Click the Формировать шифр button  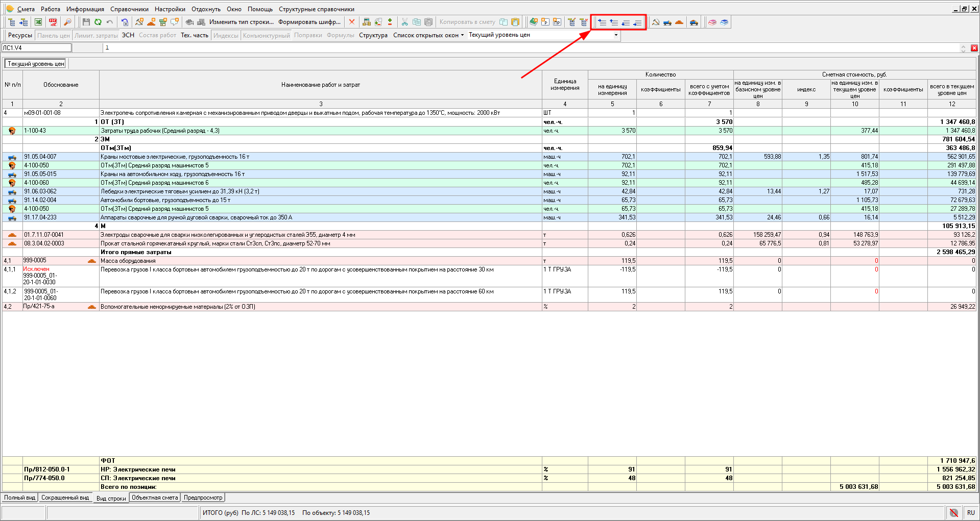(309, 22)
